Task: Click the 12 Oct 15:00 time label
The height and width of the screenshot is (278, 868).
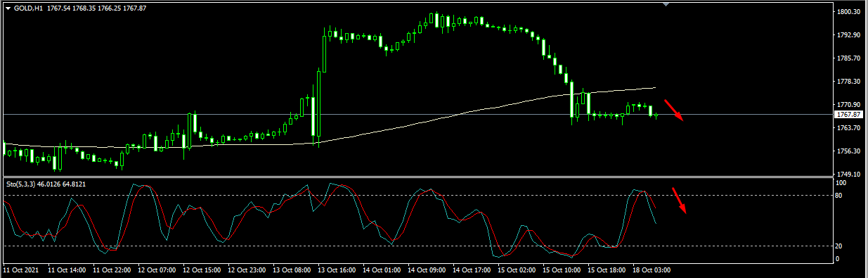Action: tap(202, 270)
